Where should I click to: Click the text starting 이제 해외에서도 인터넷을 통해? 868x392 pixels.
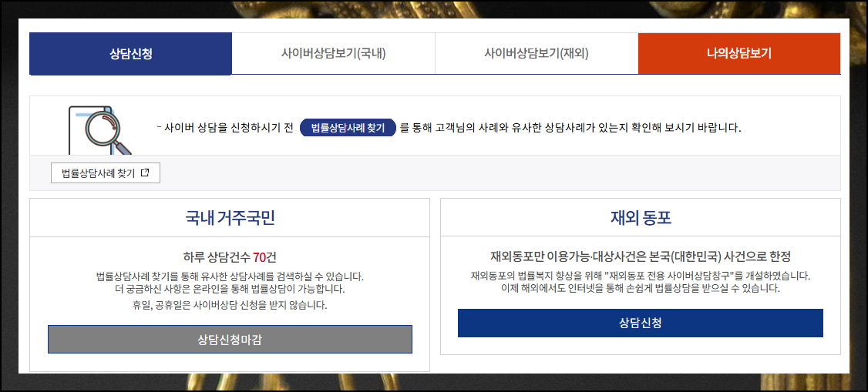(x=640, y=289)
